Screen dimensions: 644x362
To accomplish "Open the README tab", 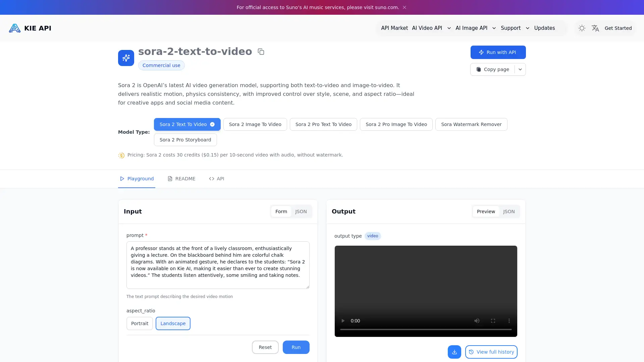I will click(x=181, y=179).
